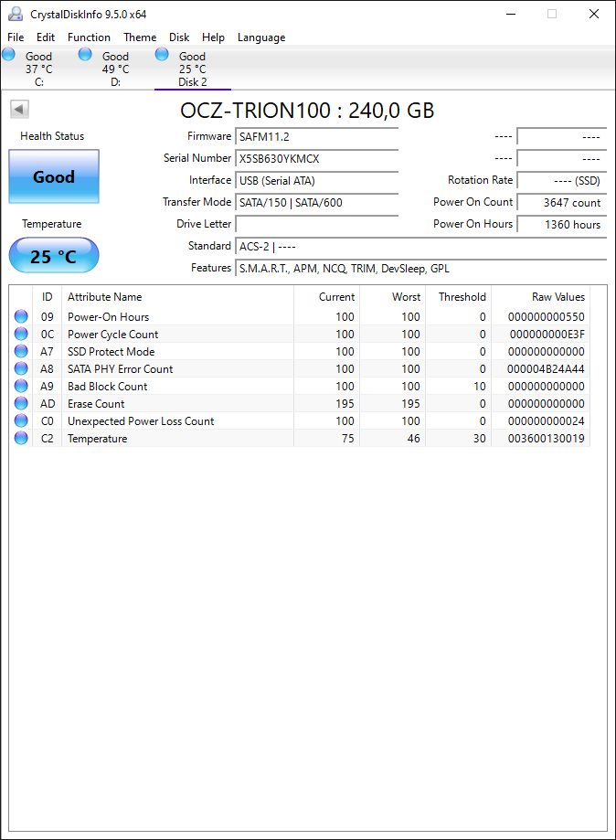Click the previous disk arrow button

(x=19, y=110)
